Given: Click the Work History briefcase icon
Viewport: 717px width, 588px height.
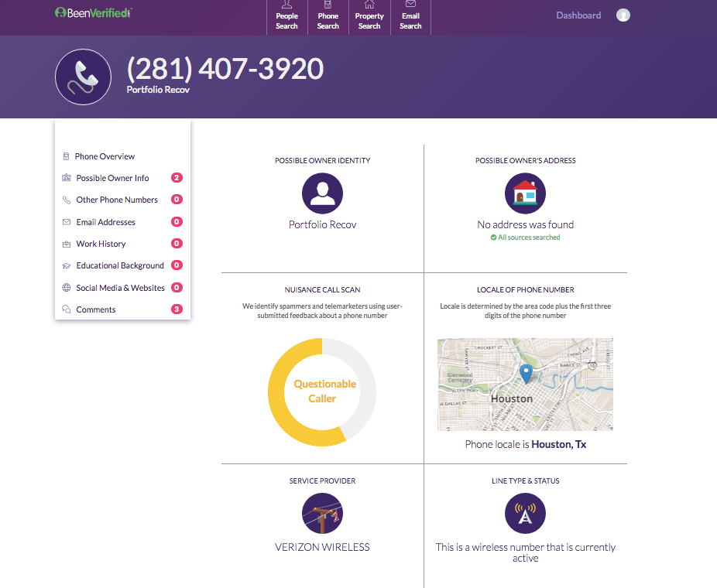Looking at the screenshot, I should 67,244.
